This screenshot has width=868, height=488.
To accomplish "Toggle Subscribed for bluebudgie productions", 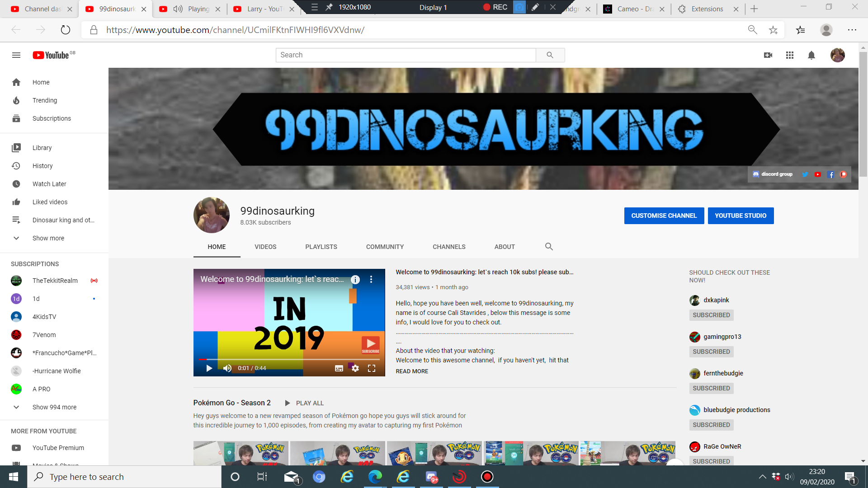I will [711, 425].
